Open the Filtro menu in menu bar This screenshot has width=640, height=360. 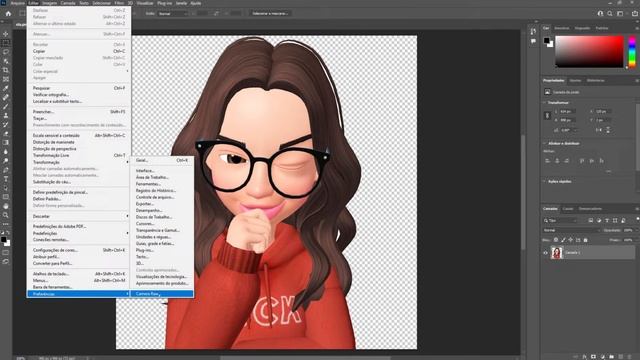pos(119,3)
